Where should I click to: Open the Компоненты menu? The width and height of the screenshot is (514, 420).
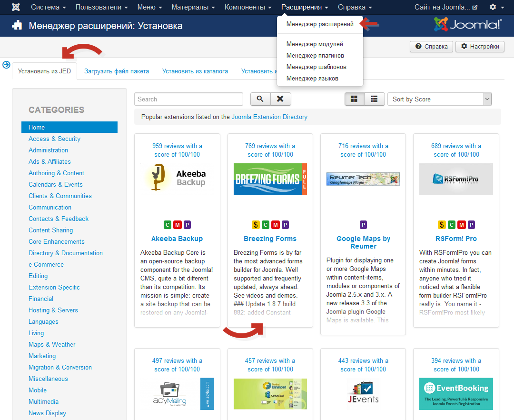click(248, 7)
